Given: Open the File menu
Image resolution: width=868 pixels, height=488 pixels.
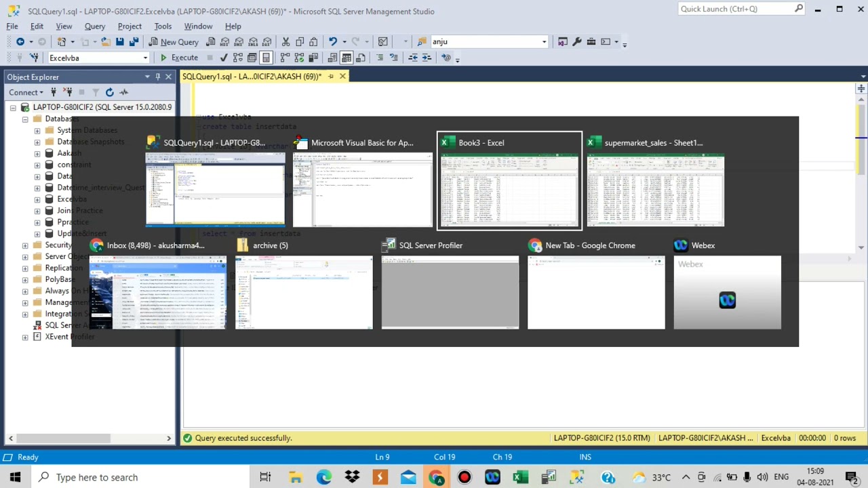Looking at the screenshot, I should (12, 26).
